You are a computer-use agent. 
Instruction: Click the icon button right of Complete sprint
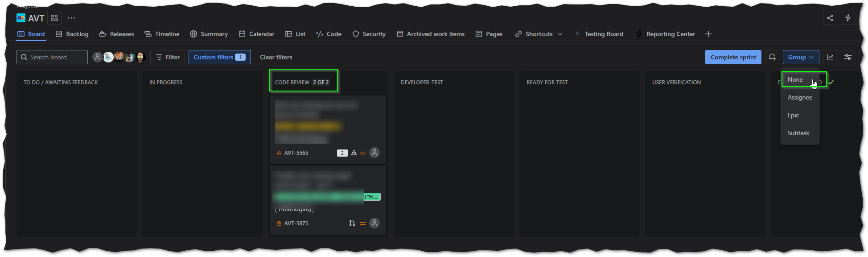coord(772,57)
